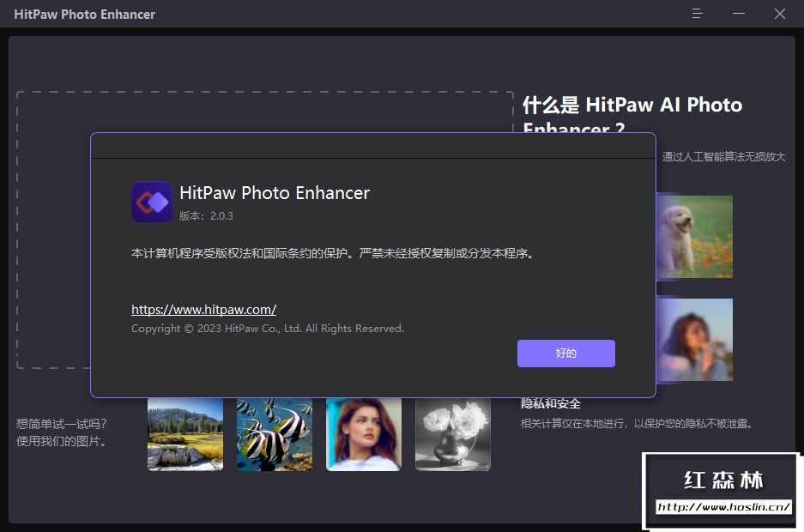Minimize the HitPaw Photo Enhancer window

pos(739,14)
